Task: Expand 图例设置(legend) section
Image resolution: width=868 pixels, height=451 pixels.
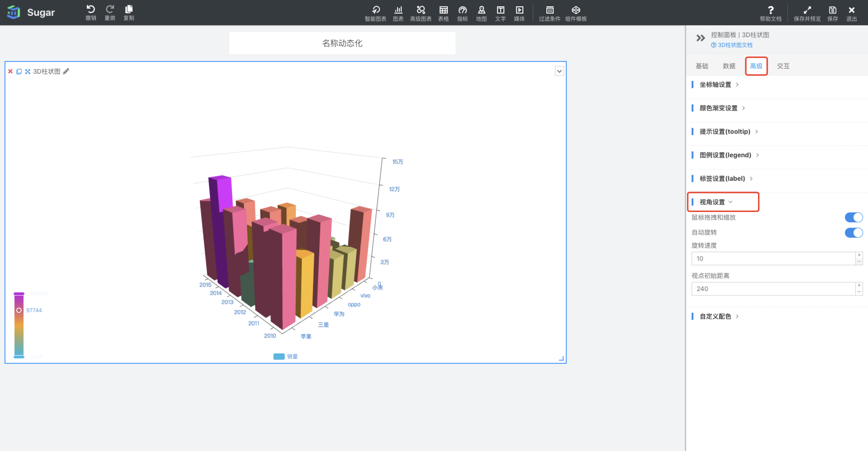Action: coord(729,155)
